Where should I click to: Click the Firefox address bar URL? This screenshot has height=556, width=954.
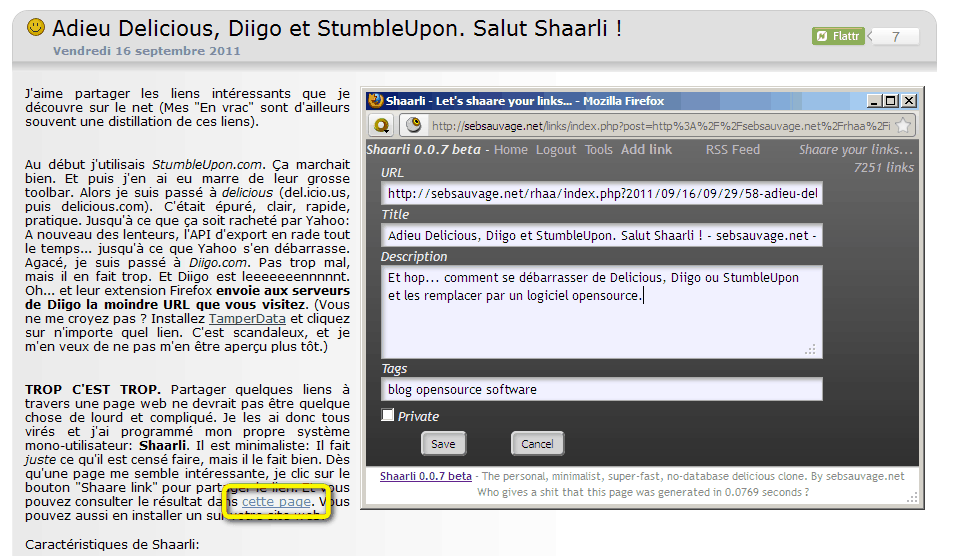coord(661,126)
